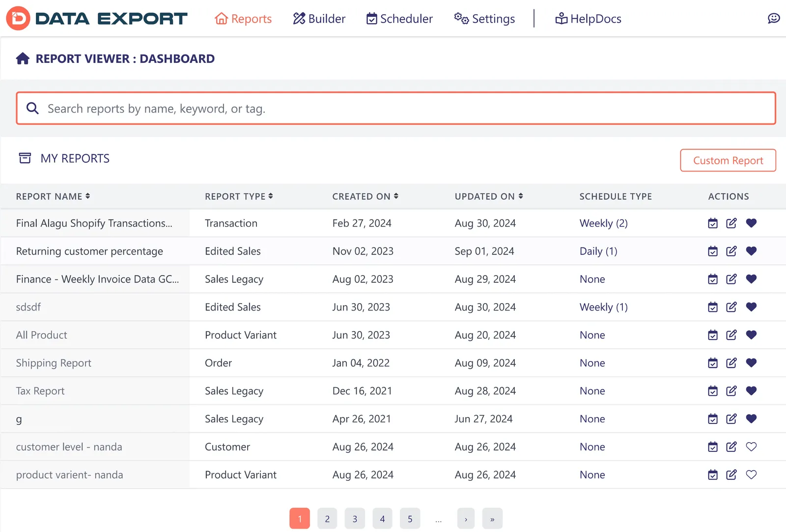786x532 pixels.
Task: Open the chat support icon
Action: tap(774, 19)
